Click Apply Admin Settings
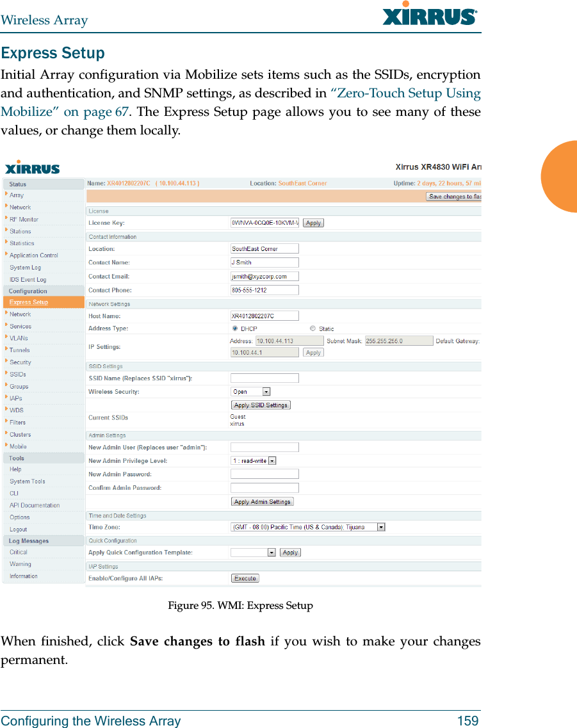The image size is (577, 728). 262,501
